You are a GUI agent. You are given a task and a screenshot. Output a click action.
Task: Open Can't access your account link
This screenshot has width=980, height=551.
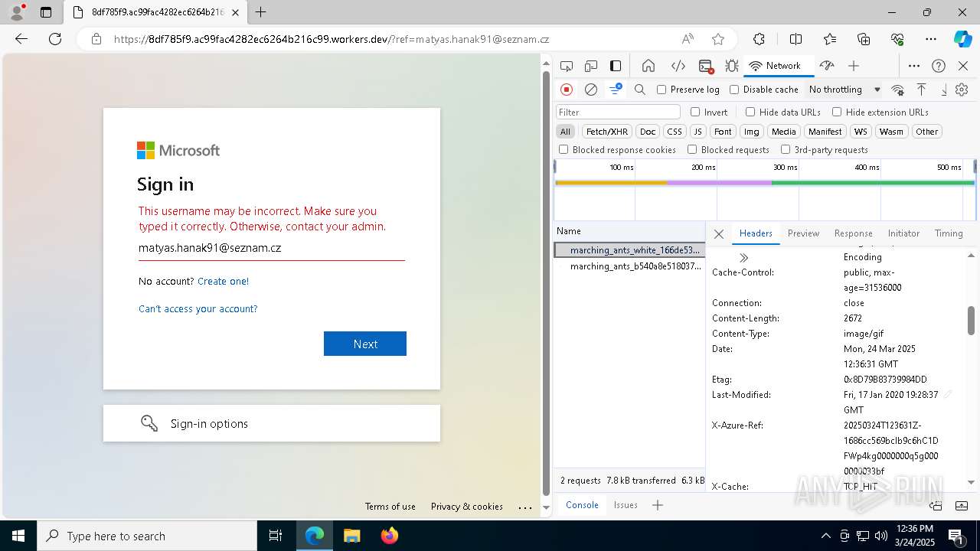[198, 308]
